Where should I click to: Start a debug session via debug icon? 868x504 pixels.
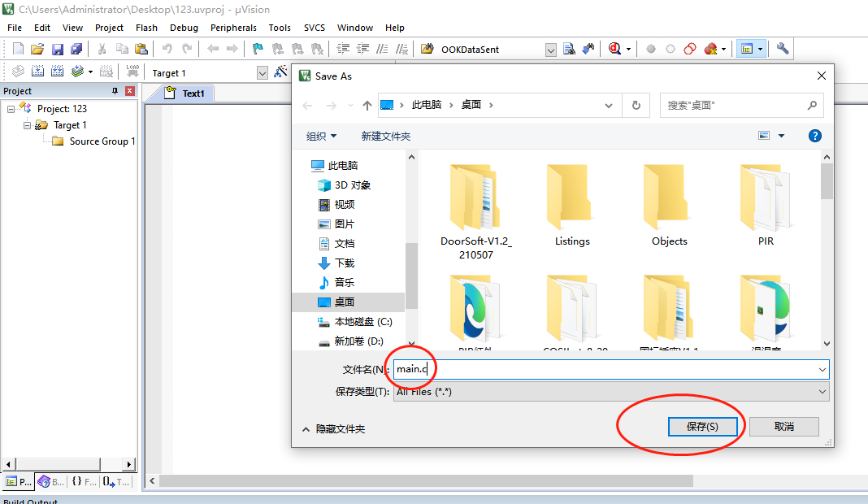(x=615, y=49)
